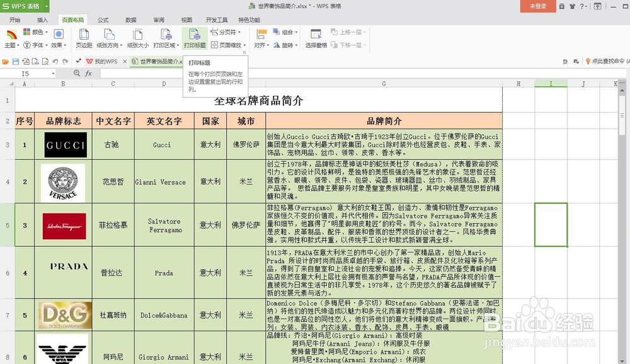Click the print preview icon

pos(45,62)
